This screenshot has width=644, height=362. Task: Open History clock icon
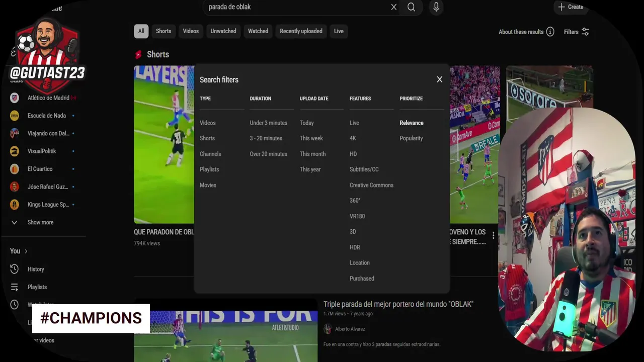tap(15, 269)
